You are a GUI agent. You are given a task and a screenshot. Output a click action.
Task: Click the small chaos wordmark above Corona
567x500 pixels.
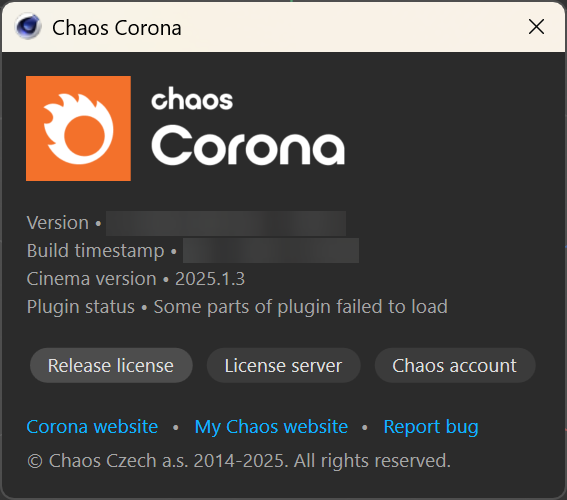coord(192,98)
